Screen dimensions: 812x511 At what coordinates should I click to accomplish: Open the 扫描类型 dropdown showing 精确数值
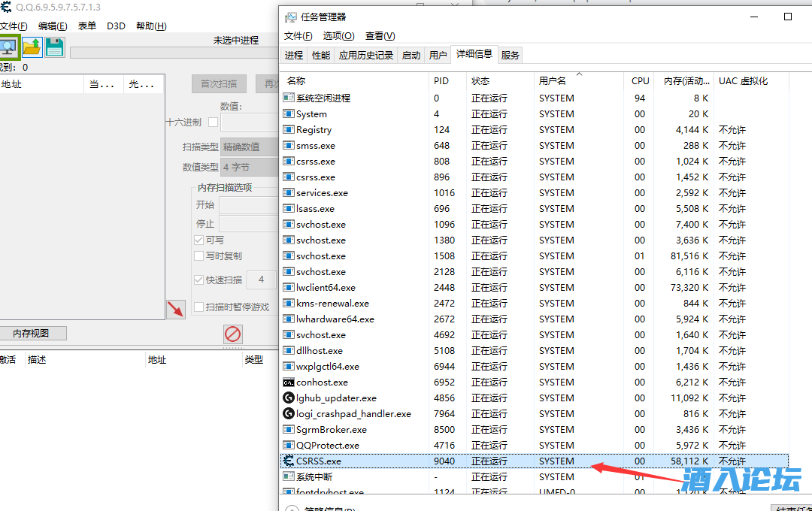tap(250, 147)
